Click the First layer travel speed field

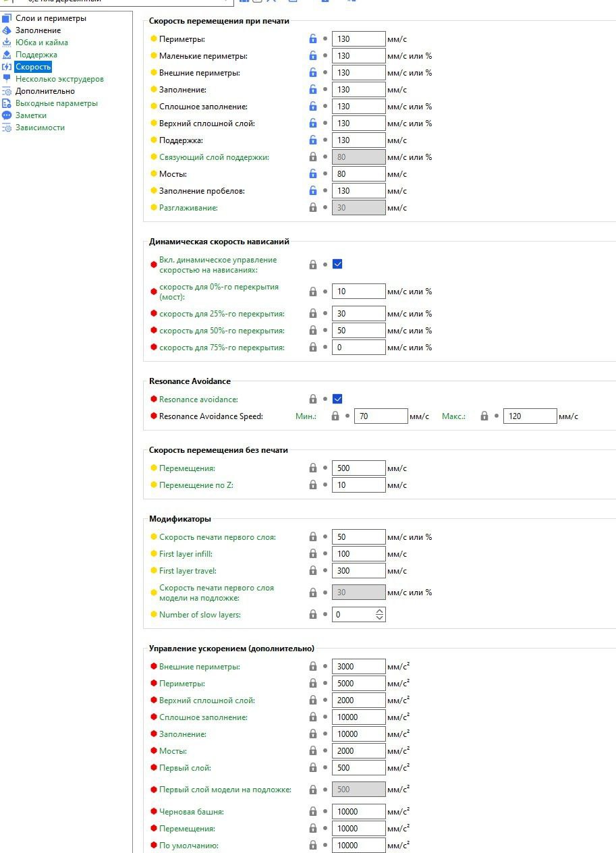click(x=359, y=570)
